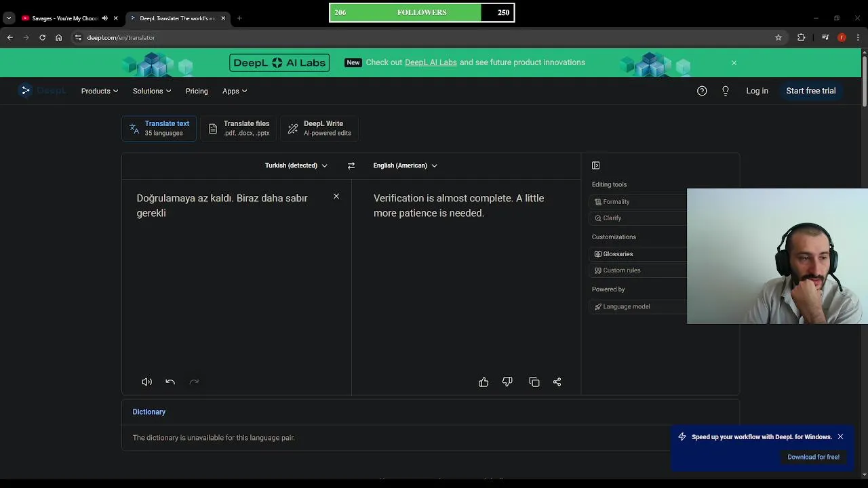868x488 pixels.
Task: Click the lightbulb icon in header
Action: [x=726, y=91]
